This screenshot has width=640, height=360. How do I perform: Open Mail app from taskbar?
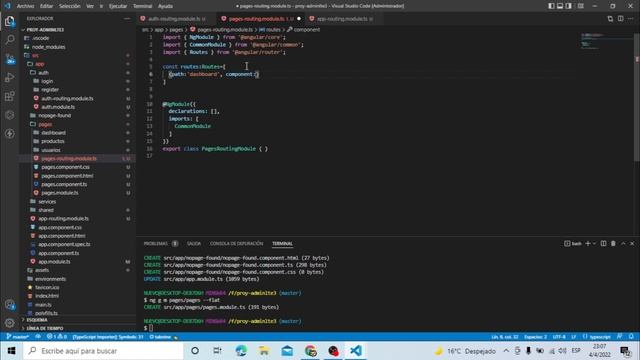(287, 351)
